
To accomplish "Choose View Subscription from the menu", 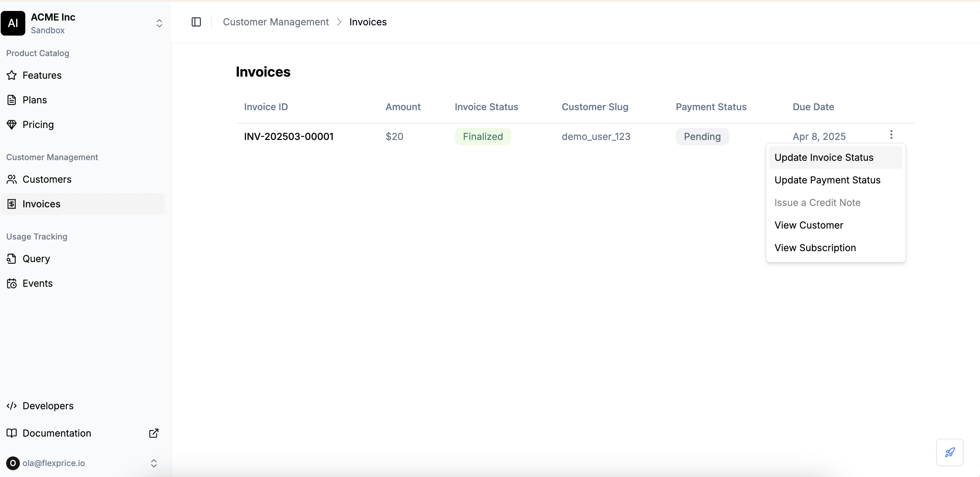I will 815,248.
